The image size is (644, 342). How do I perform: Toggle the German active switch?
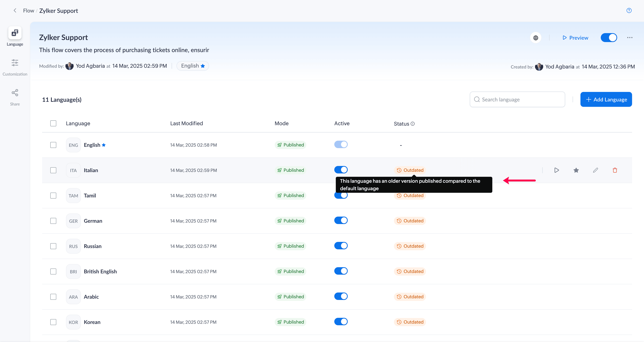(x=341, y=220)
